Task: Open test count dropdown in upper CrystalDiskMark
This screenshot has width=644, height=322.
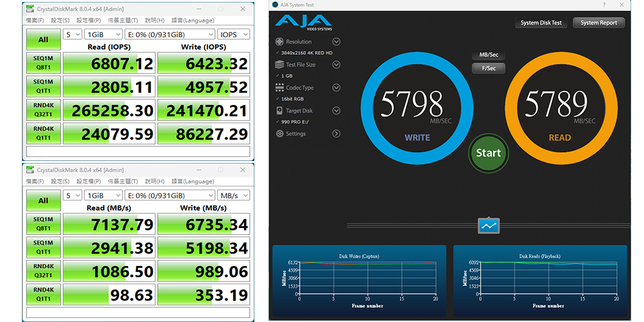Action: pos(73,35)
